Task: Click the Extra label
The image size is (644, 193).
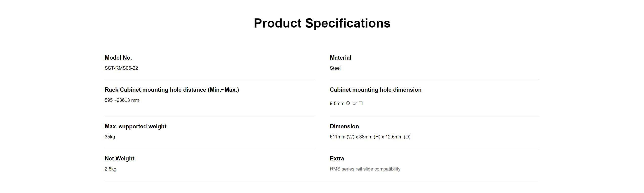Action: tap(337, 158)
